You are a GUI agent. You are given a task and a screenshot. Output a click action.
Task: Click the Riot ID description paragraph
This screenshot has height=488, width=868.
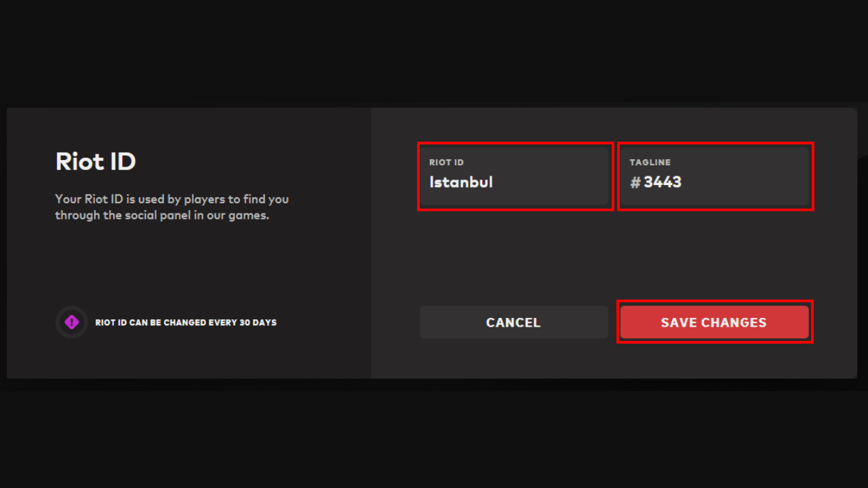click(x=172, y=207)
